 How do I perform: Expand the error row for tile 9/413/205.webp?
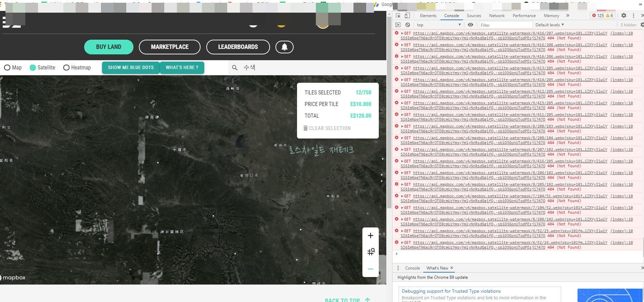(x=402, y=68)
